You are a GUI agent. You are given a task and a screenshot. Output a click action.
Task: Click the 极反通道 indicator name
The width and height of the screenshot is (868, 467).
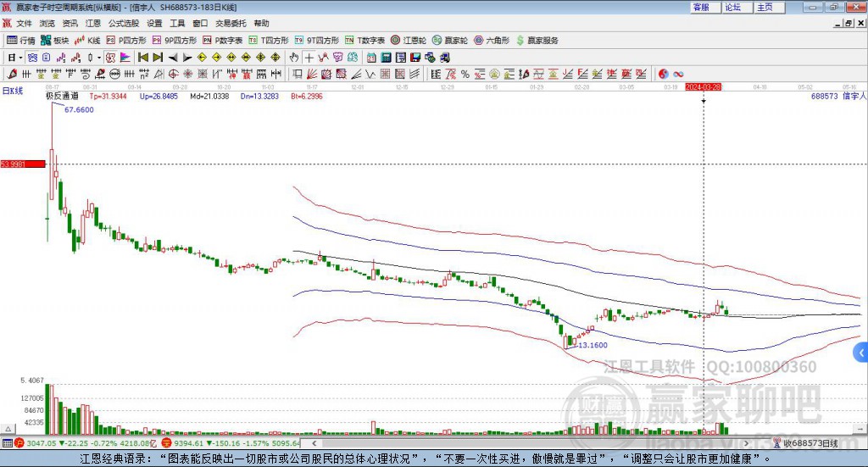pyautogui.click(x=62, y=97)
